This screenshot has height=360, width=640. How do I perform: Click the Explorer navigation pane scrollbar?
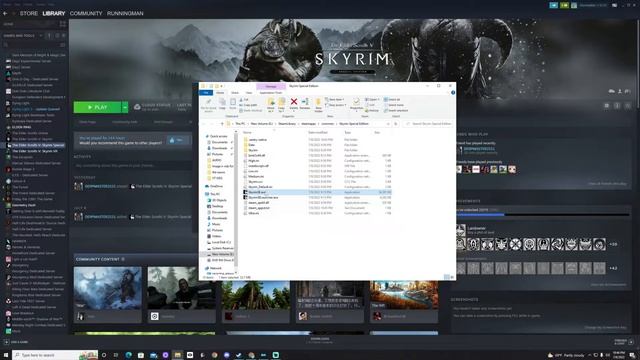pyautogui.click(x=236, y=200)
